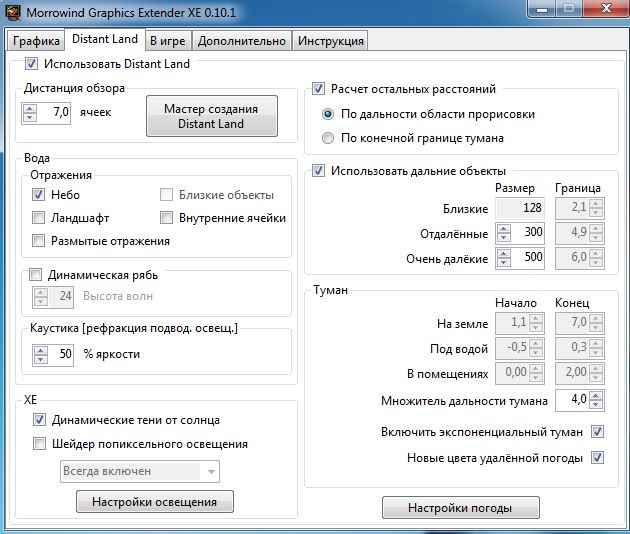Screen dimensions: 630x534
Task: Open the MGE XE title bar app icon
Action: (13, 12)
